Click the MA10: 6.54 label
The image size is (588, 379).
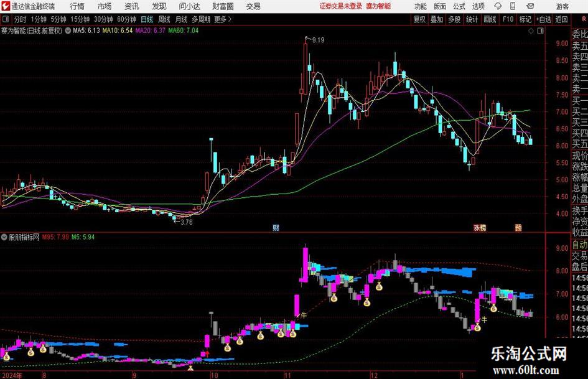[x=118, y=30]
